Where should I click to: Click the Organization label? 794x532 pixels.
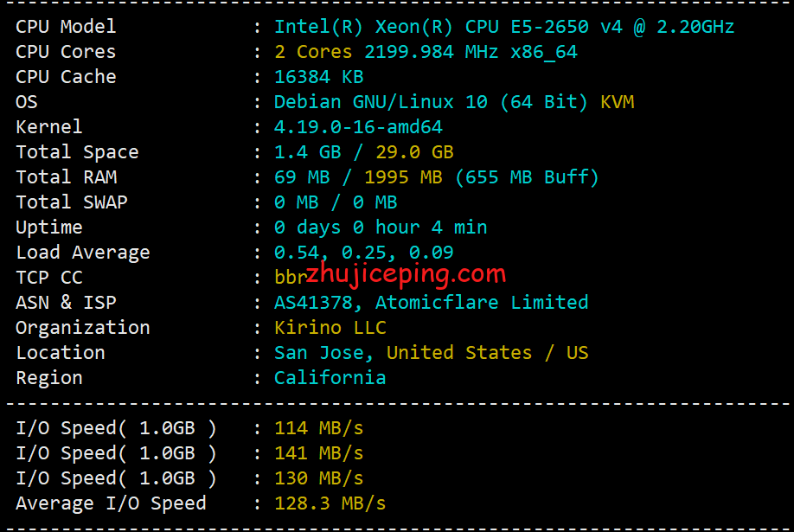tap(82, 327)
